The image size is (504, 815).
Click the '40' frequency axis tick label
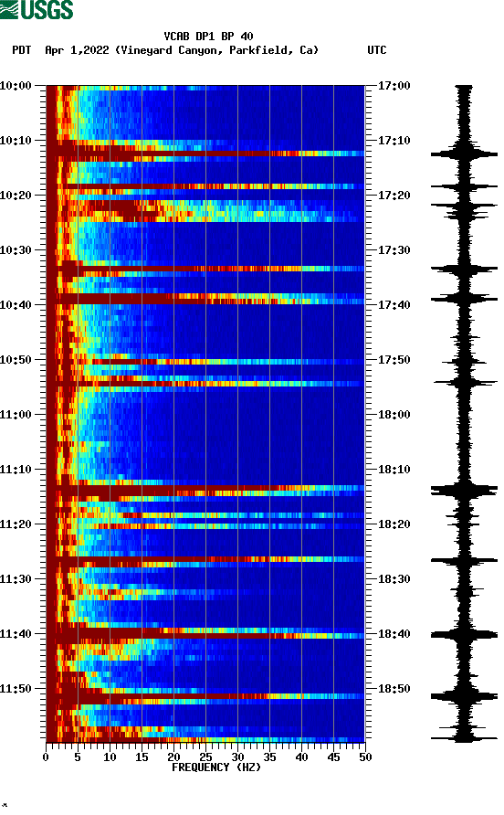(301, 757)
